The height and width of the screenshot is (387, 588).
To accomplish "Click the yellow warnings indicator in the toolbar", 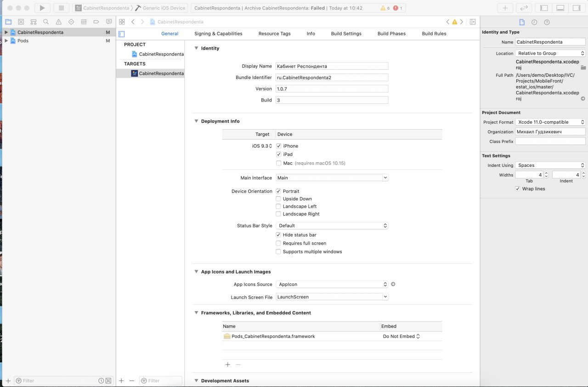I will coord(385,8).
